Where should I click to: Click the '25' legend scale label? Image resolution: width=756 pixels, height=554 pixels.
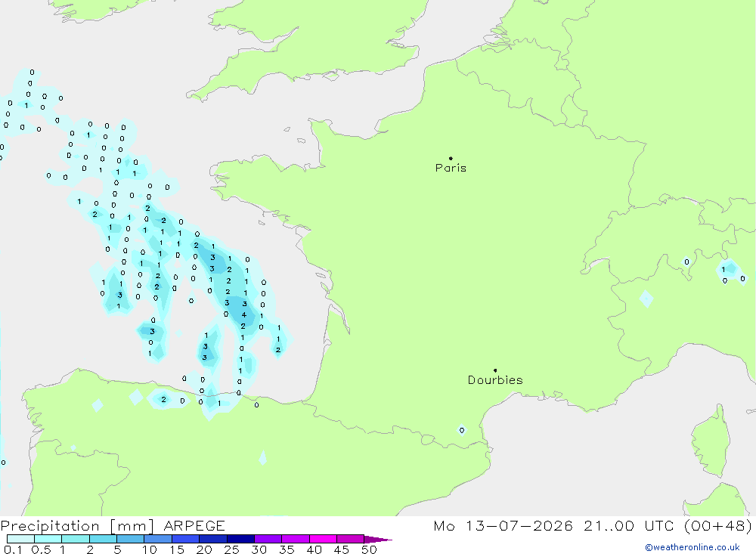(x=231, y=549)
